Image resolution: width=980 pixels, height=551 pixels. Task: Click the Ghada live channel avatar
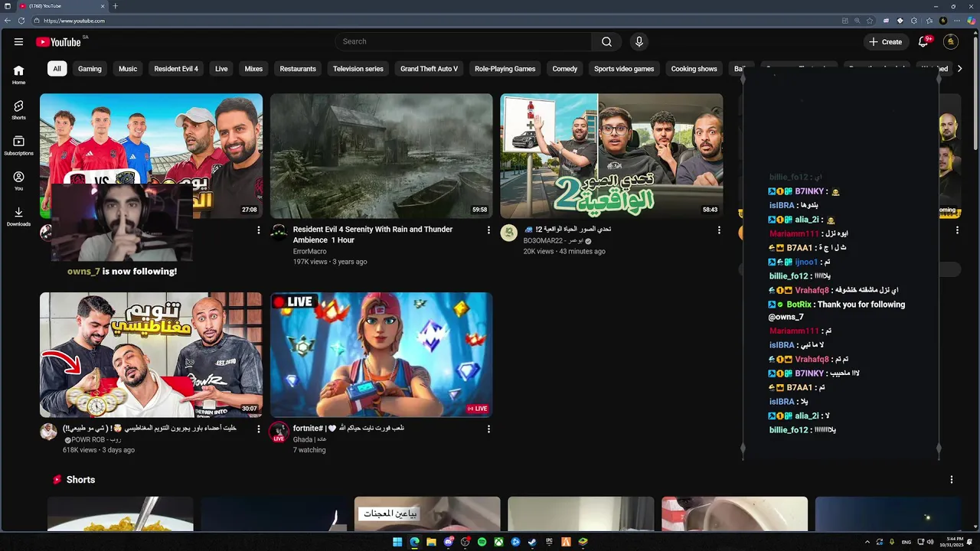coord(279,432)
